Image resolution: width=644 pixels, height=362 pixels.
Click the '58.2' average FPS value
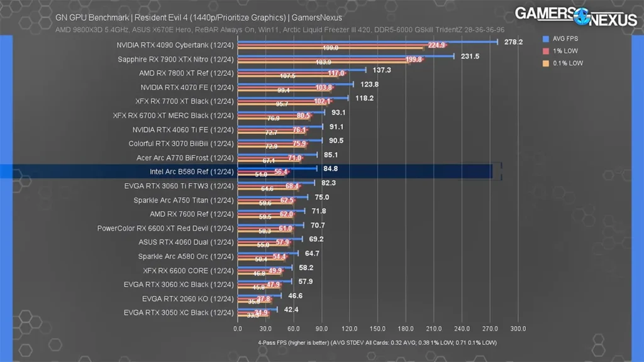[306, 268]
